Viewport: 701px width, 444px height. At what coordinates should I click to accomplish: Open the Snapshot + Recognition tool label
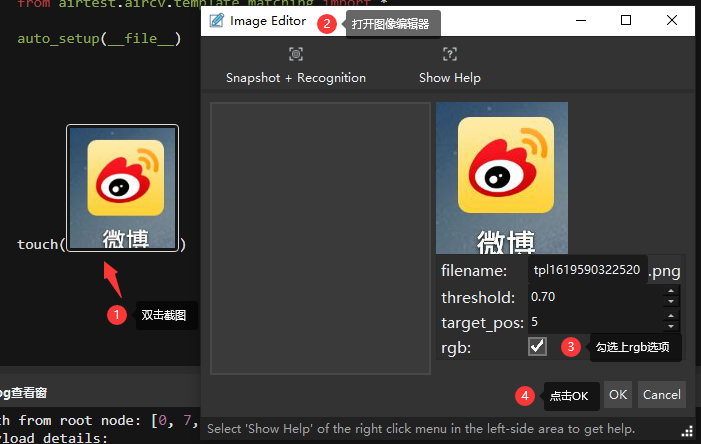click(x=296, y=78)
